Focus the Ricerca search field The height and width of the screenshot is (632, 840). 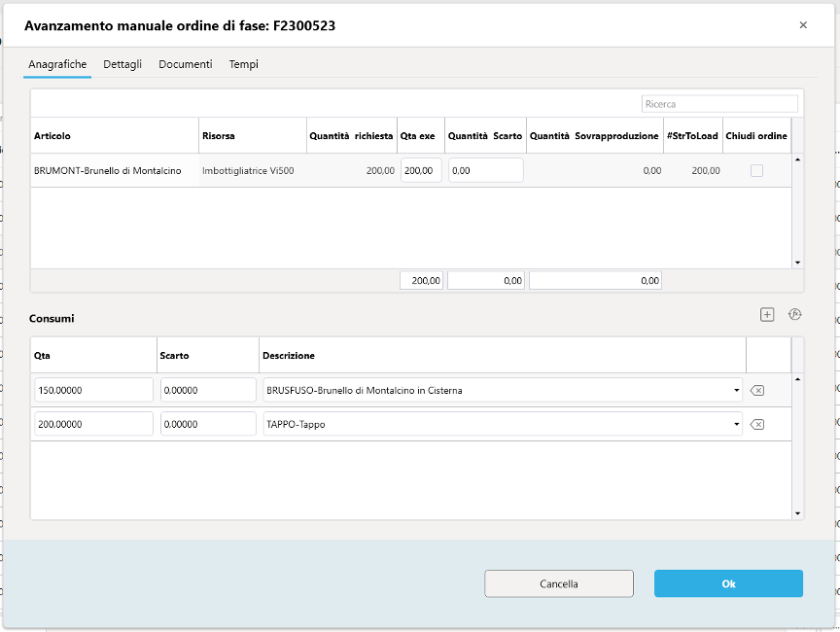coord(720,104)
